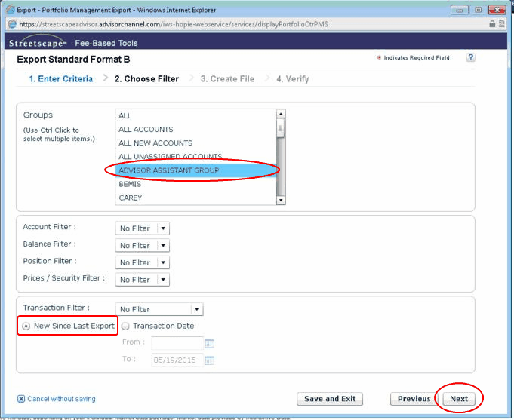Select the New Since Last Export option
Viewport: 514px width, 420px height.
[27, 326]
